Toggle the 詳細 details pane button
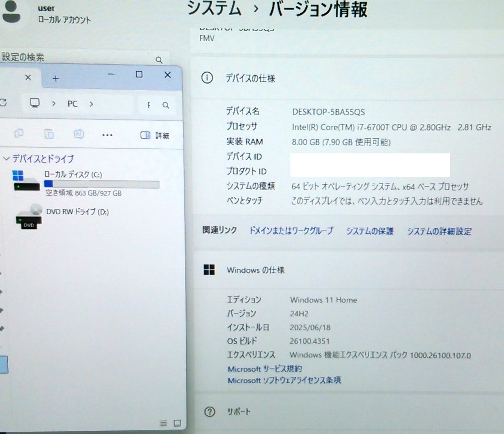This screenshot has height=434, width=504. point(155,136)
